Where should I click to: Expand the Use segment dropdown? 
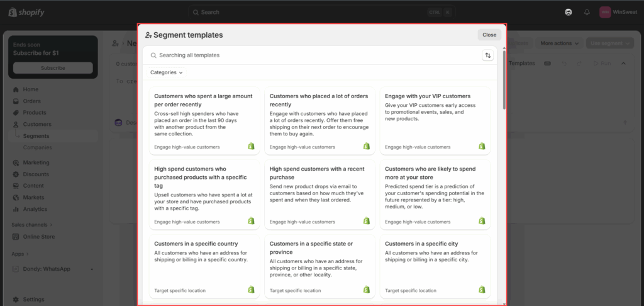tap(609, 43)
